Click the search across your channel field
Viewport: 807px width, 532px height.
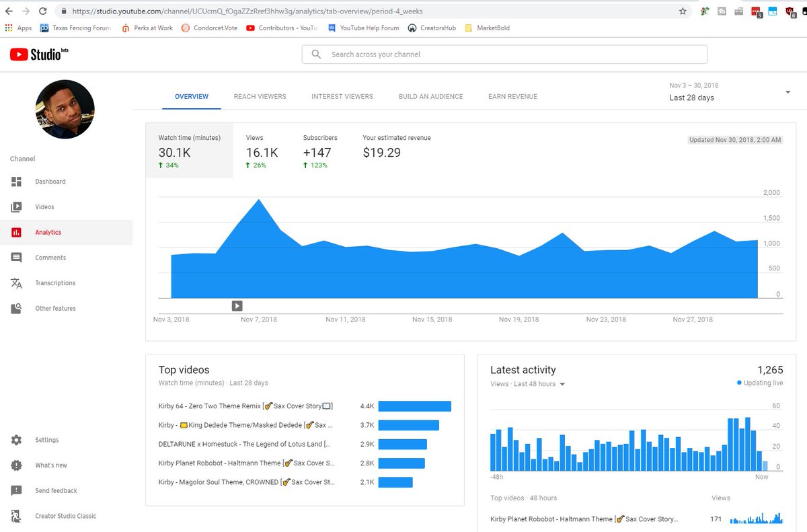pos(504,54)
